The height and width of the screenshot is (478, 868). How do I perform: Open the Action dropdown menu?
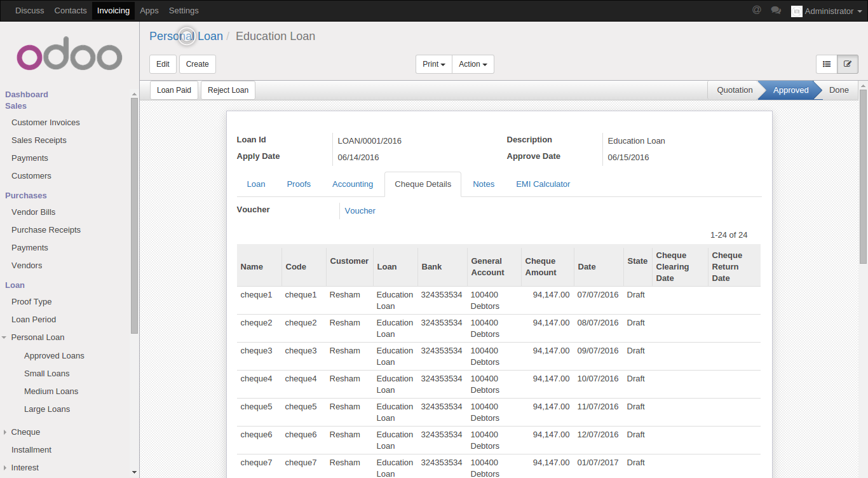click(473, 64)
